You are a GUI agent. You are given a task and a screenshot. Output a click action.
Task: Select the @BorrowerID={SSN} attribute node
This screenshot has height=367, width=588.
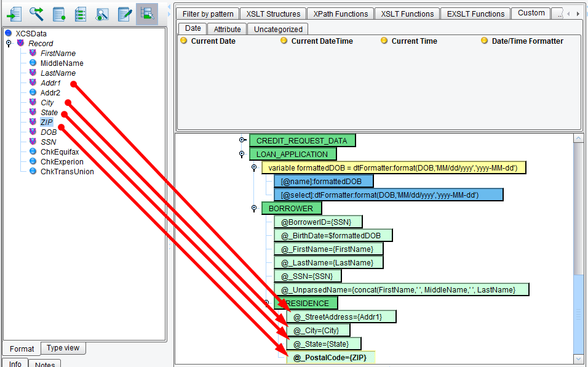tap(318, 222)
